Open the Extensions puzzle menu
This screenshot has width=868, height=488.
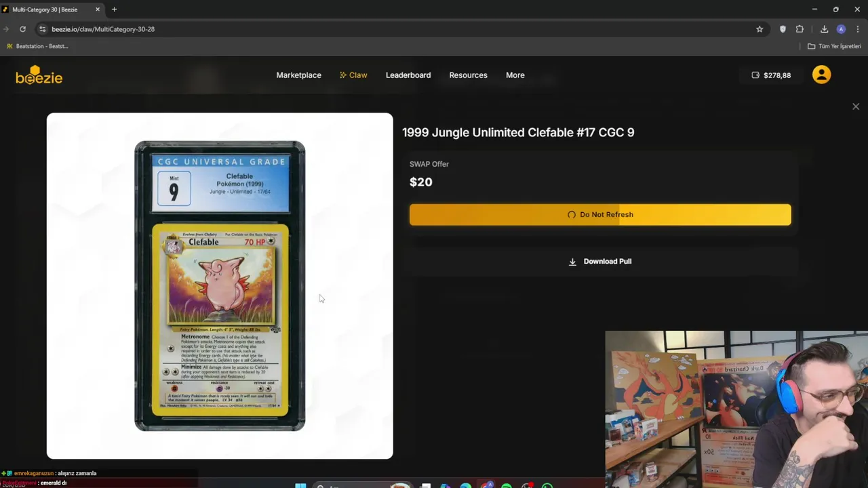(800, 29)
